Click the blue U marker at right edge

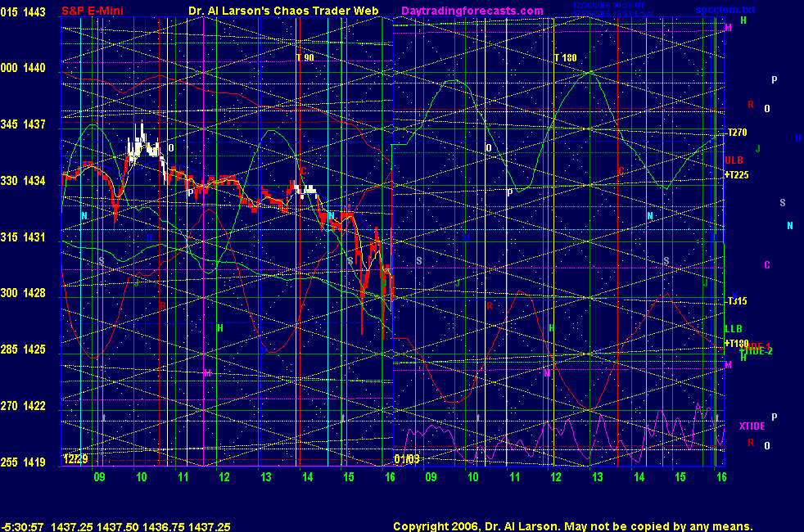tap(797, 138)
